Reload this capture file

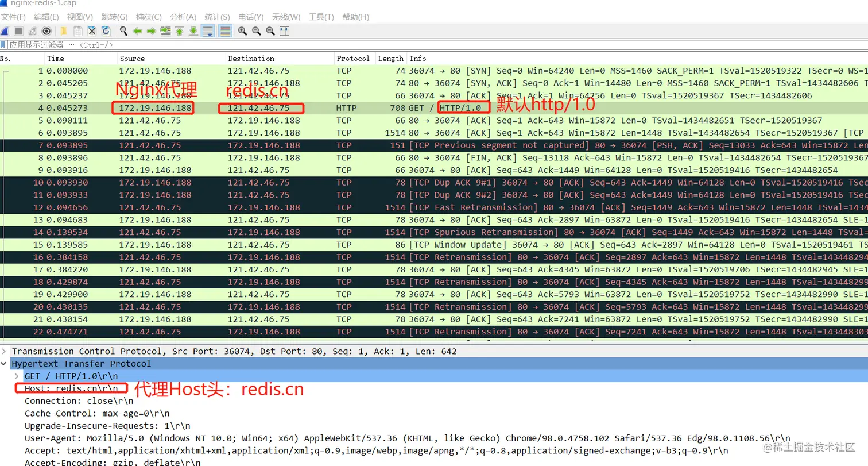[106, 31]
